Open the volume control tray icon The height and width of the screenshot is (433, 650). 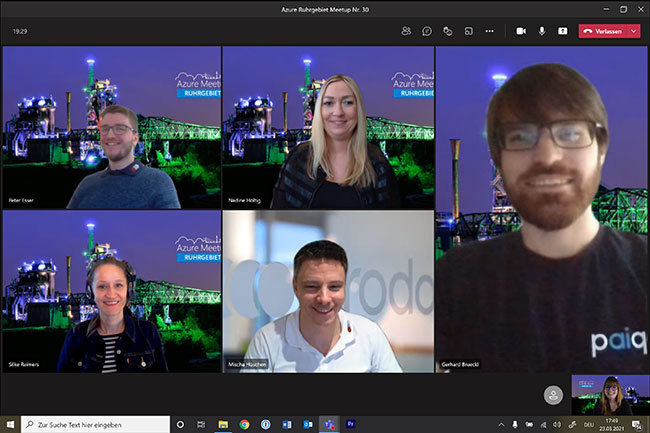(x=557, y=425)
